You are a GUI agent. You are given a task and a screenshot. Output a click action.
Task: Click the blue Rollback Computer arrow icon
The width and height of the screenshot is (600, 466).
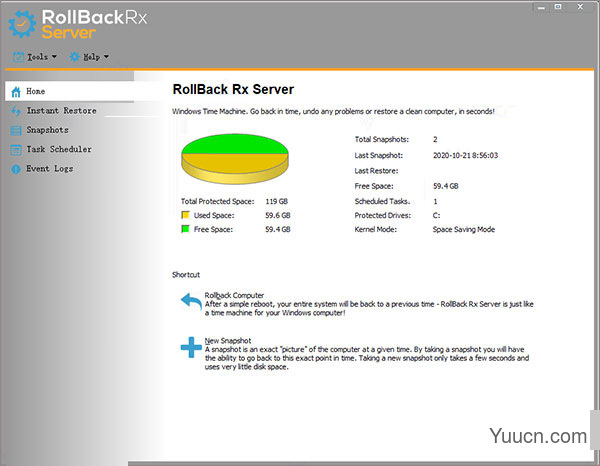click(191, 301)
